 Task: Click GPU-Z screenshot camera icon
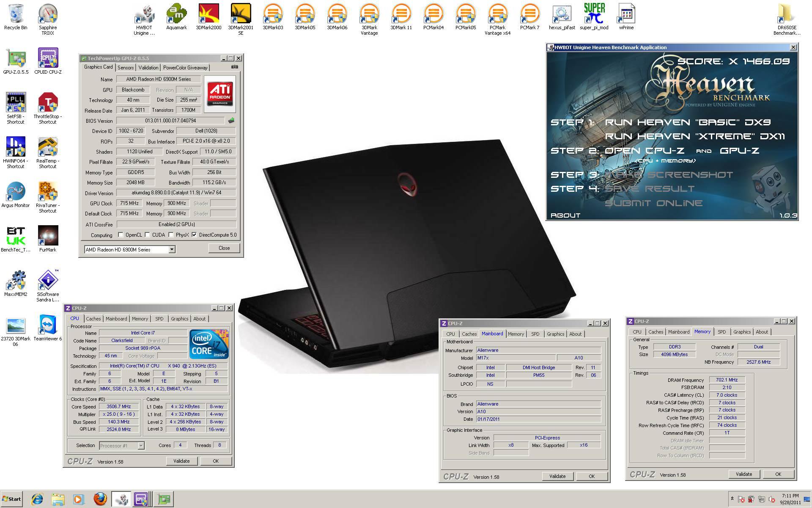tap(235, 67)
